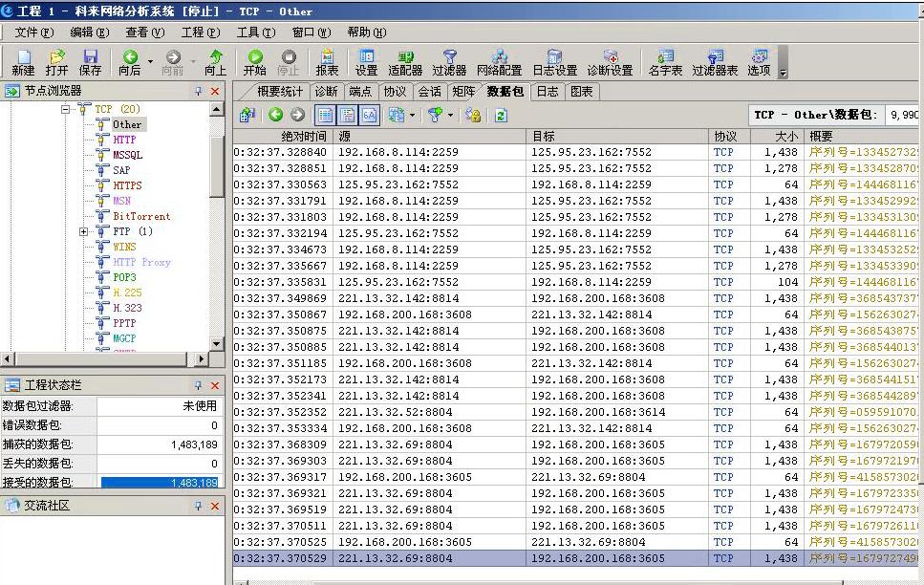924x585 pixels.
Task: Close the 交流社区 panel
Action: click(x=215, y=506)
